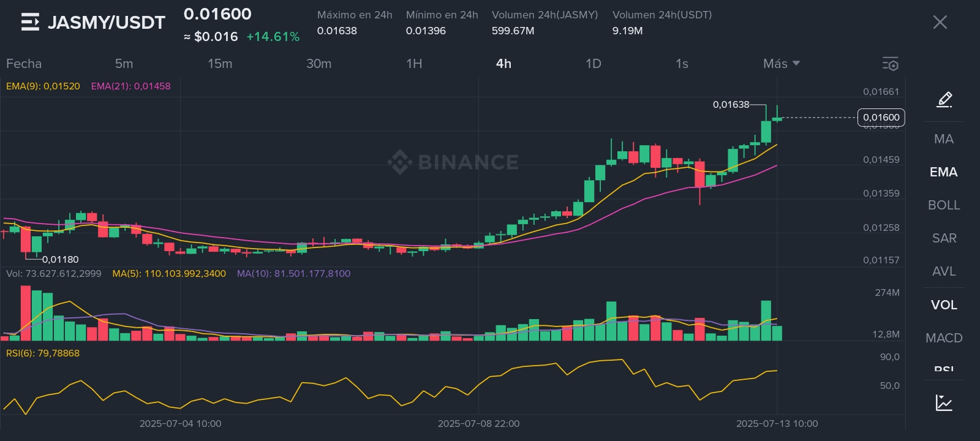Expand the Más timeframe dropdown
The width and height of the screenshot is (980, 441).
tap(782, 64)
